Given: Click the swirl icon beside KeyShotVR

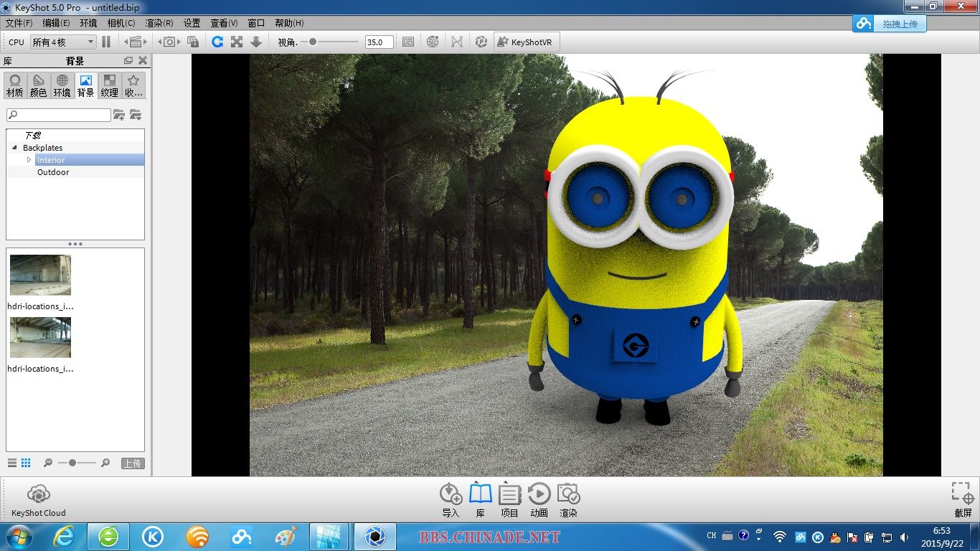Looking at the screenshot, I should pyautogui.click(x=481, y=42).
